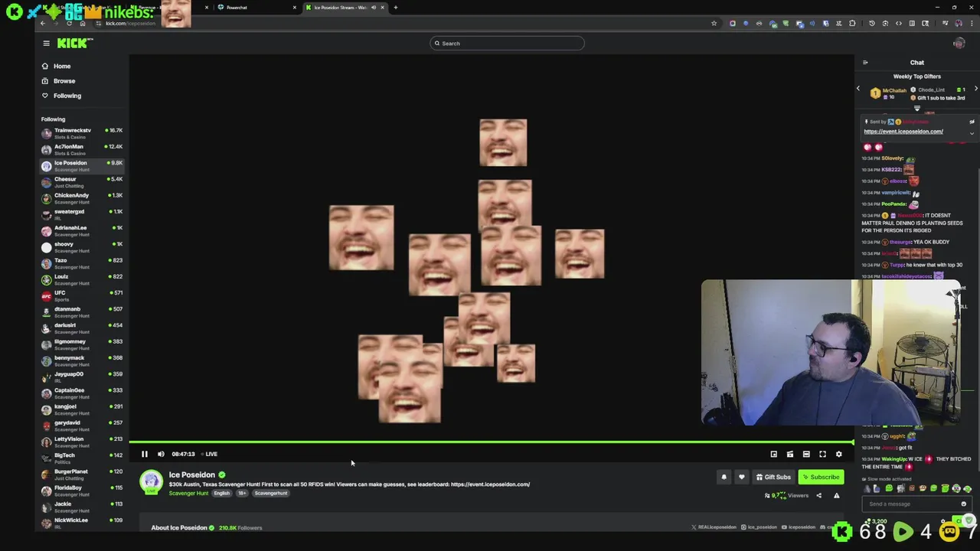Go back in the browser
This screenshot has height=551, width=980.
pyautogui.click(x=43, y=24)
